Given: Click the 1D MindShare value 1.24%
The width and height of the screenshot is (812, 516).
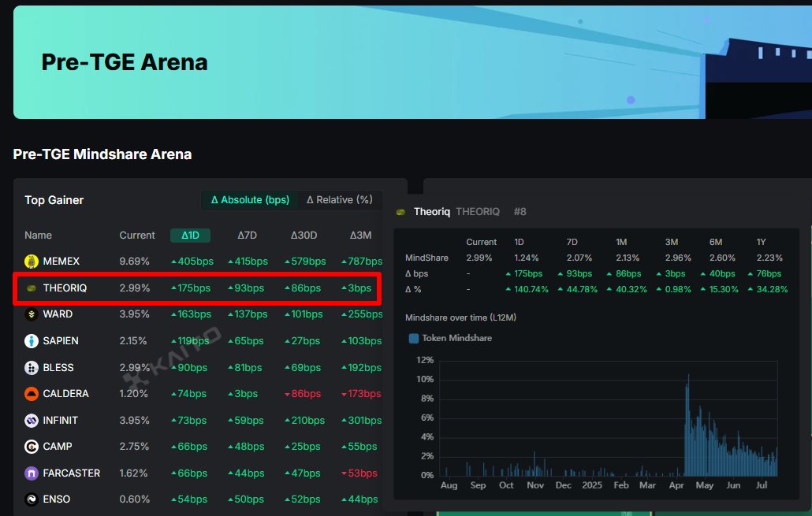Looking at the screenshot, I should pyautogui.click(x=526, y=258).
